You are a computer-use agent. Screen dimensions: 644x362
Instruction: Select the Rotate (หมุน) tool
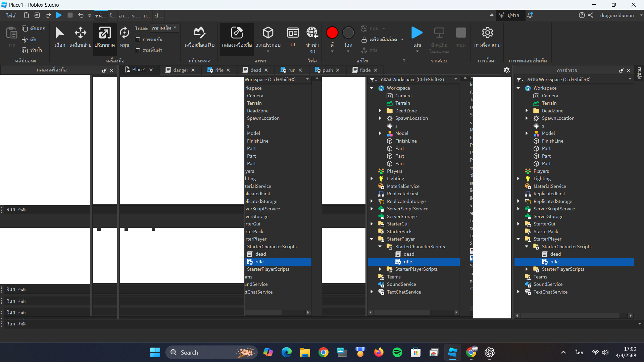point(125,37)
